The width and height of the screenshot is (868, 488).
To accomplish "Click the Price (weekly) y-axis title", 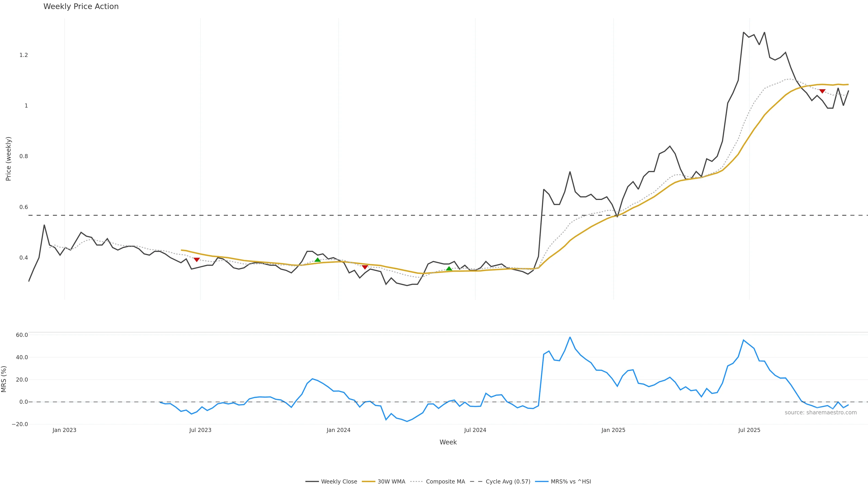I will point(8,159).
